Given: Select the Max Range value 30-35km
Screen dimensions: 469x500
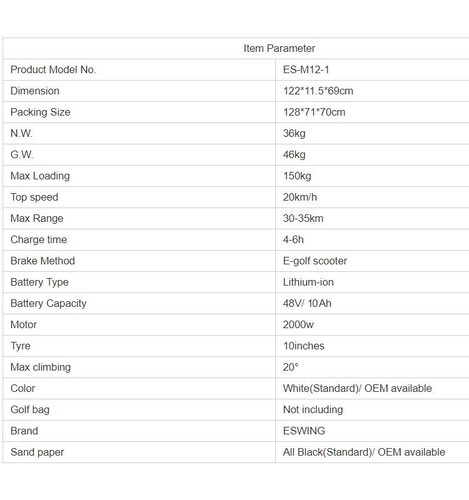Looking at the screenshot, I should tap(303, 219).
